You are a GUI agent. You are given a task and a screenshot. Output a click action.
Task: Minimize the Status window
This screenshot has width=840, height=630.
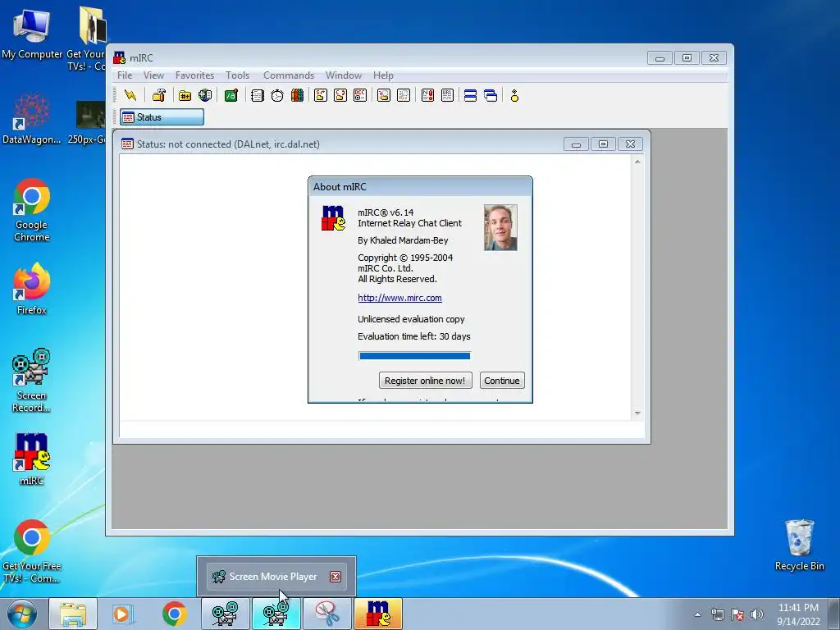[576, 144]
